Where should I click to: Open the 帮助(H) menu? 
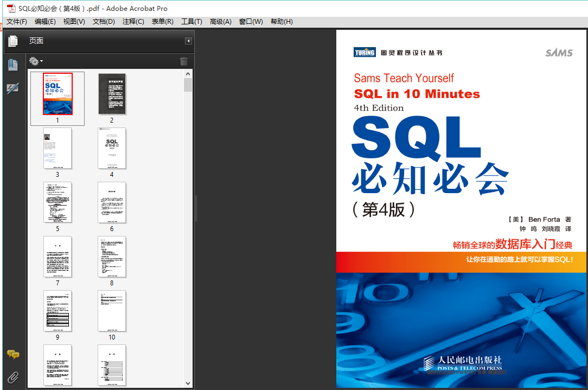(282, 22)
